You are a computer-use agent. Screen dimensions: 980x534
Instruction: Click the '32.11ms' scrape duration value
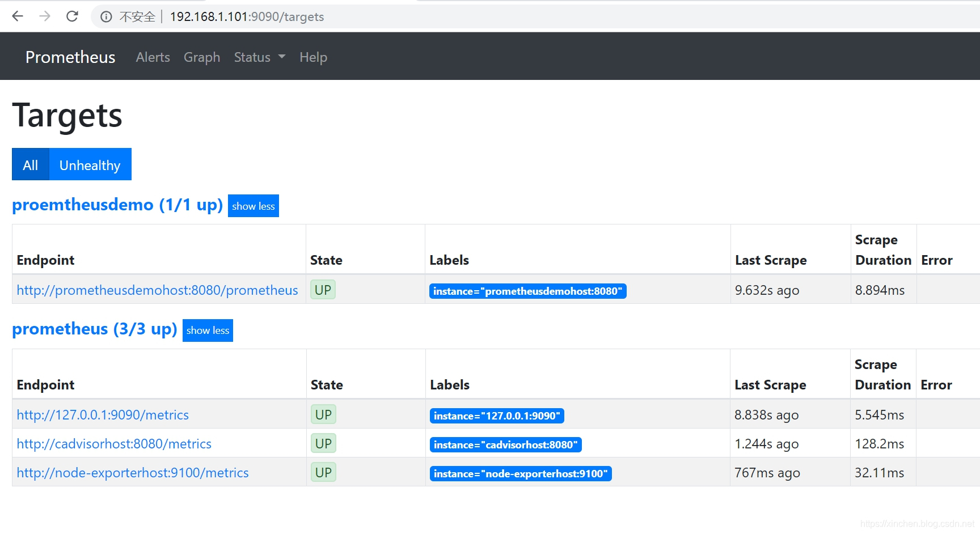[x=880, y=473]
